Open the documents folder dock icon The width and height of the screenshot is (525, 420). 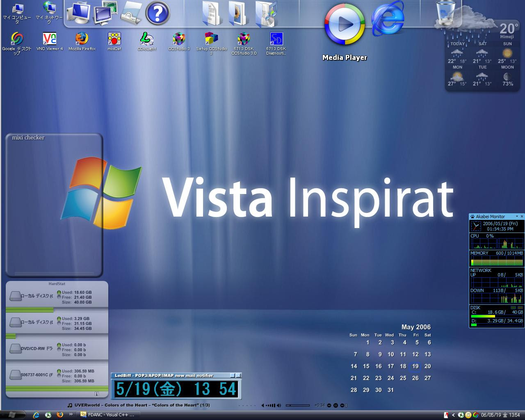click(x=212, y=13)
